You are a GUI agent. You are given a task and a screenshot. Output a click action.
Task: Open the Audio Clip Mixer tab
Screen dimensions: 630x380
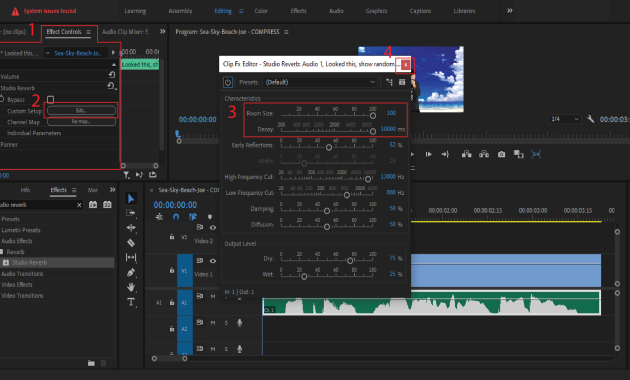(x=125, y=32)
